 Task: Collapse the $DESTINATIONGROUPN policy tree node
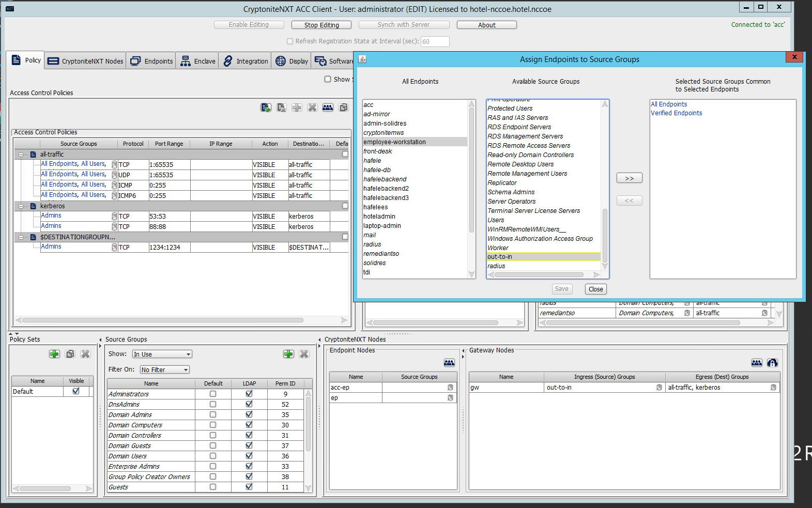[x=21, y=237]
